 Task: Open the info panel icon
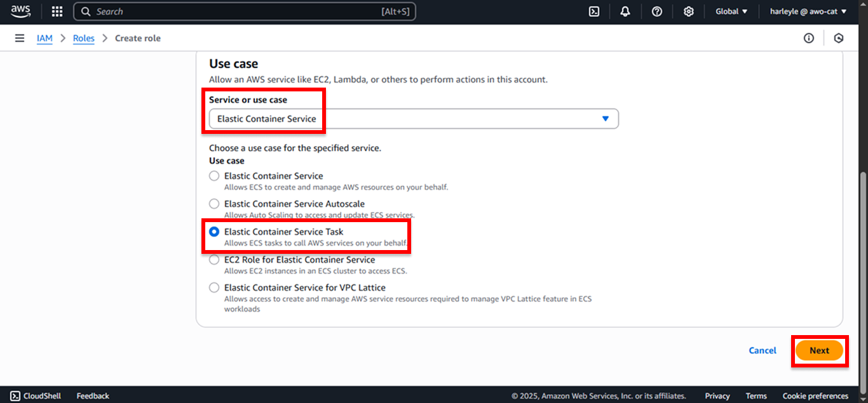click(809, 38)
